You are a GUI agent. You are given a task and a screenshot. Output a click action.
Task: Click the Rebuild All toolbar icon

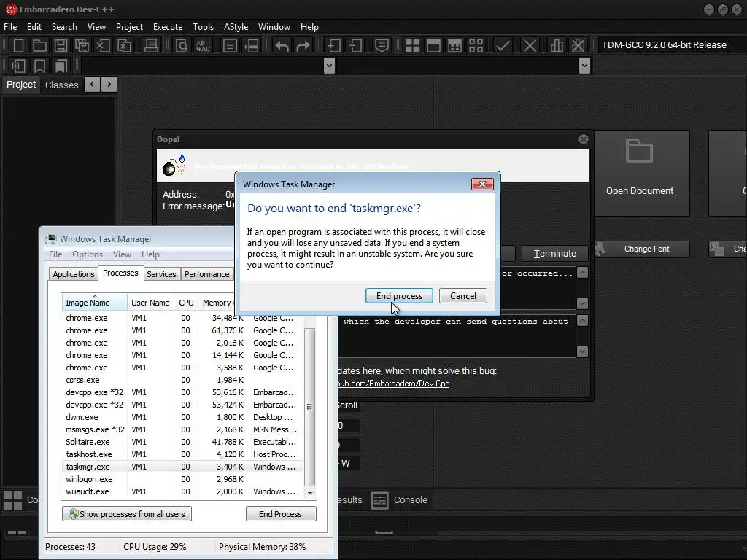point(476,46)
